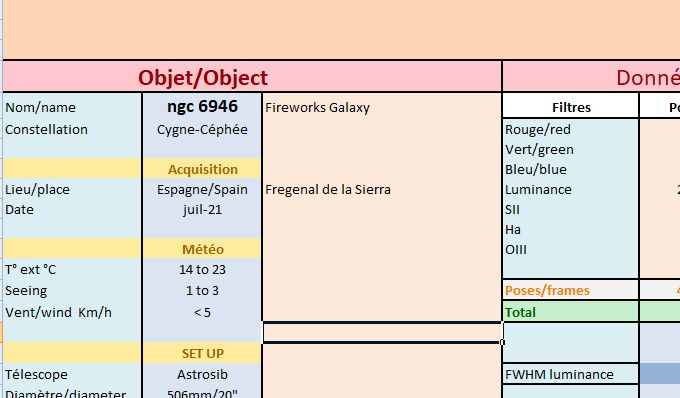
Task: Select the Poses/frames label cell
Action: (x=571, y=290)
